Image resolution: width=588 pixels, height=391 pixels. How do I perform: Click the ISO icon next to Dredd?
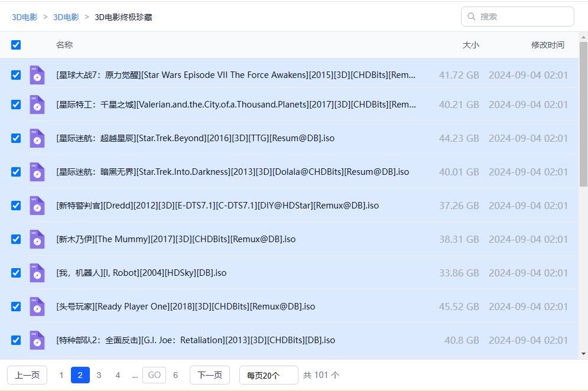(37, 206)
